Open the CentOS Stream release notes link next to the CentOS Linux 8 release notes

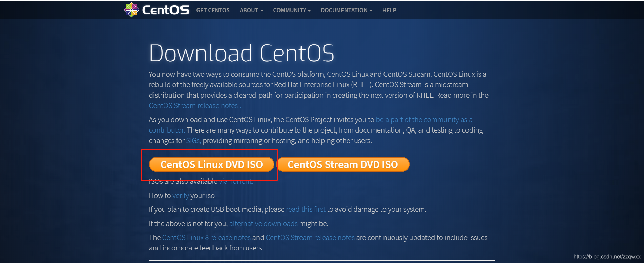310,238
